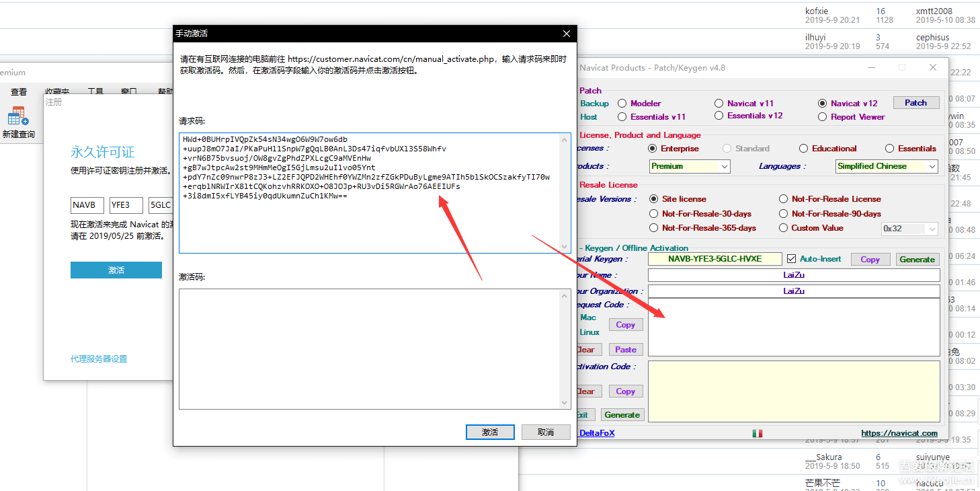Image resolution: width=980 pixels, height=491 pixels.
Task: Click the Paste button for Request Code
Action: [x=626, y=350]
